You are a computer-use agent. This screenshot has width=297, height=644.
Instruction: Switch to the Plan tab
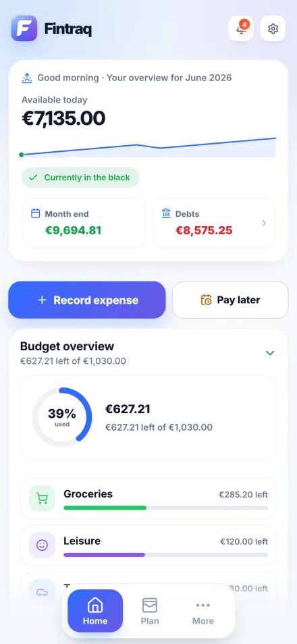pyautogui.click(x=150, y=611)
